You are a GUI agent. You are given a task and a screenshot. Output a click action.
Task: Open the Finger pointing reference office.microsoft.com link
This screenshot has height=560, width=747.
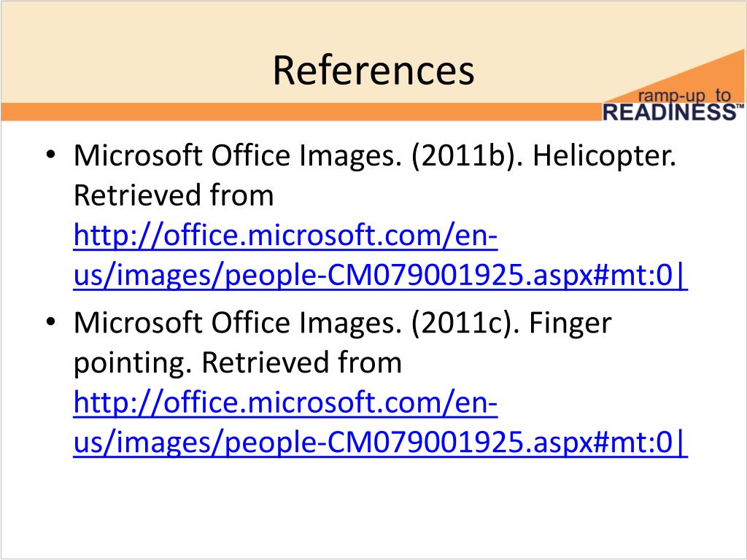click(x=285, y=402)
